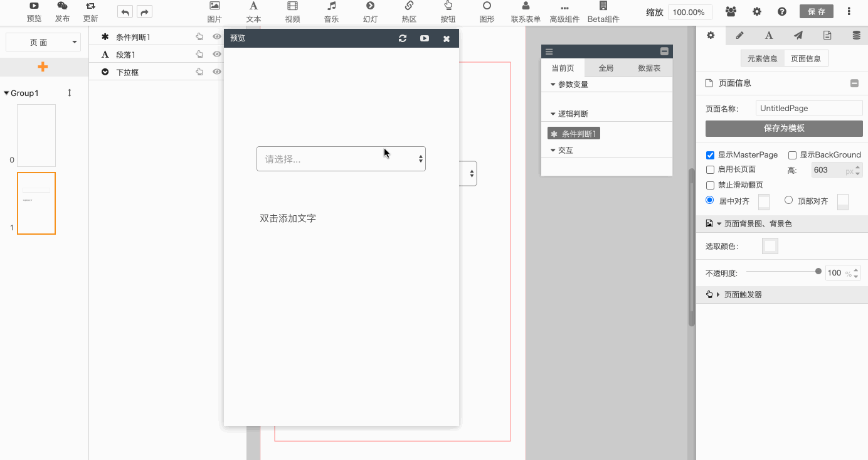Insert an image with the 图片 tool

[x=214, y=12]
